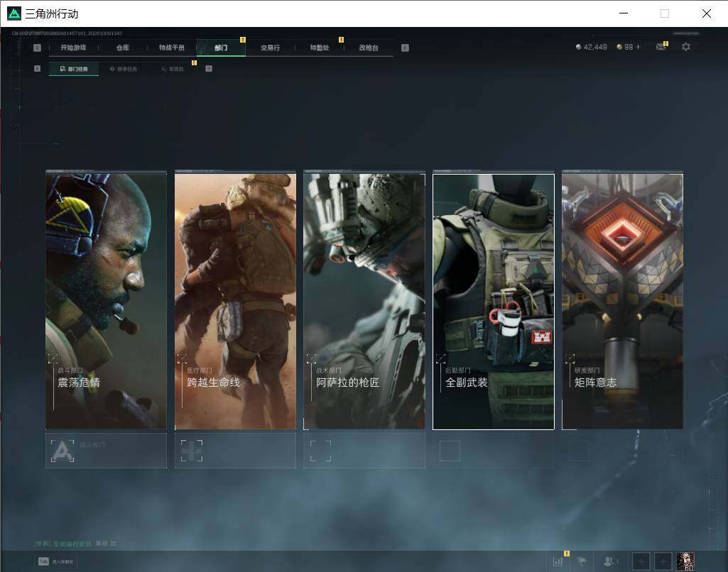Screen dimensions: 728x572
Task: Click the square emblem below 全副武装
Action: point(450,451)
